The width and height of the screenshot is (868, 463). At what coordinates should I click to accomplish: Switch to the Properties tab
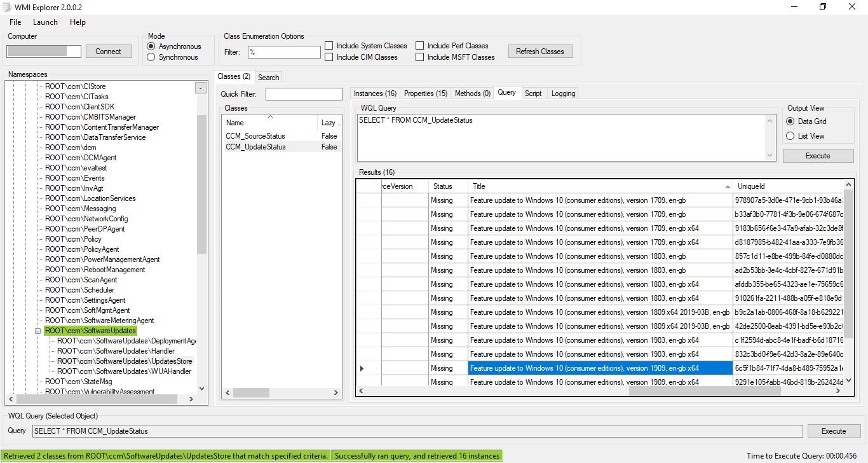coord(424,93)
